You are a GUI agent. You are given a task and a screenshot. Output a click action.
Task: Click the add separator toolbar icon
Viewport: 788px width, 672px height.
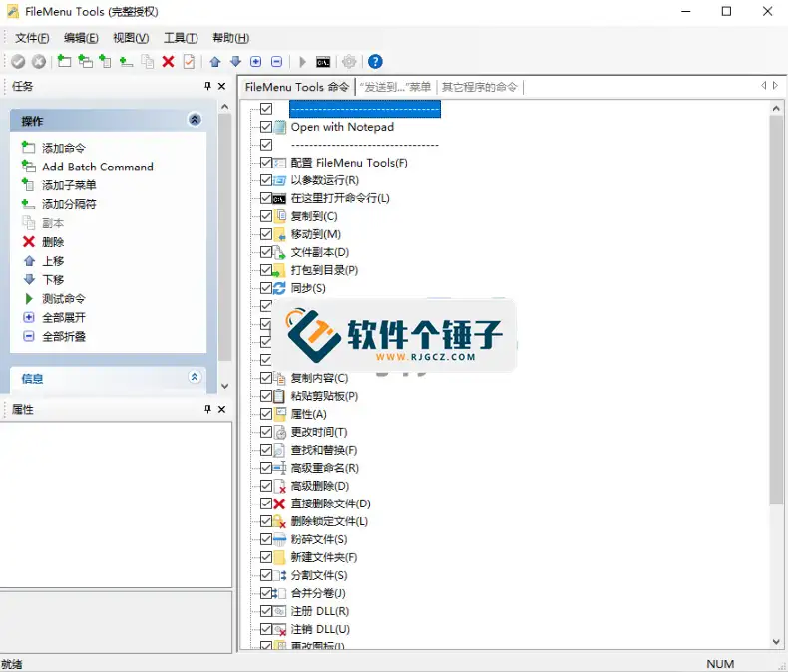(126, 62)
